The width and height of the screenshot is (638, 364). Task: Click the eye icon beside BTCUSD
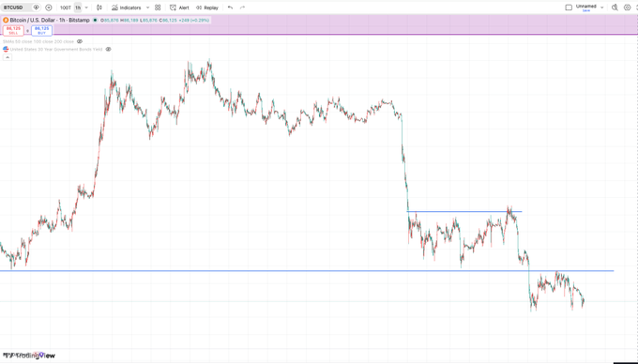[x=37, y=8]
